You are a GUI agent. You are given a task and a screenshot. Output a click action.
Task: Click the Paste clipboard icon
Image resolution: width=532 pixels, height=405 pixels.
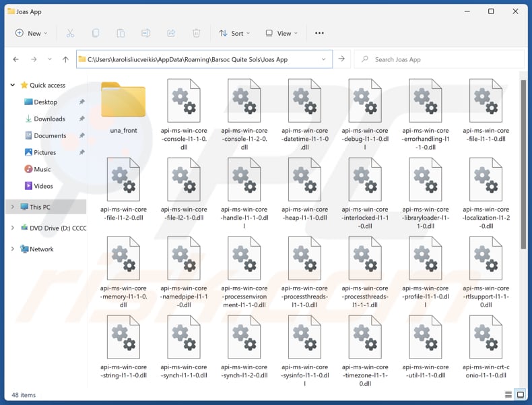pyautogui.click(x=121, y=33)
